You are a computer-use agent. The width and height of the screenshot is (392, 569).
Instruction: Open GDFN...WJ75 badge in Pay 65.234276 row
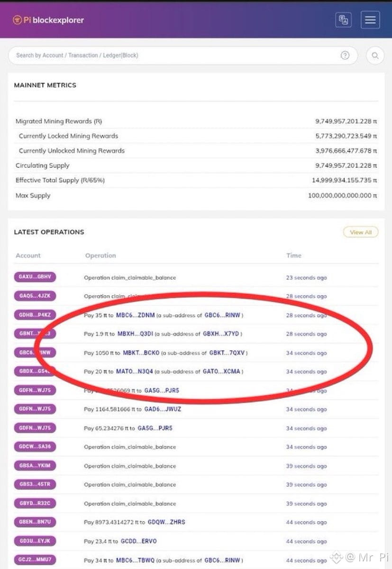(x=35, y=428)
